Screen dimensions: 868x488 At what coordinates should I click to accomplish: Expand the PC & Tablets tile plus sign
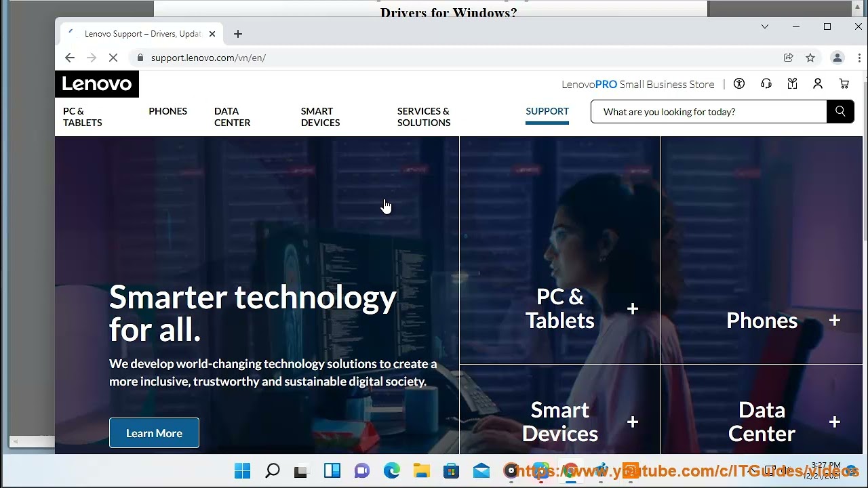[x=633, y=309]
